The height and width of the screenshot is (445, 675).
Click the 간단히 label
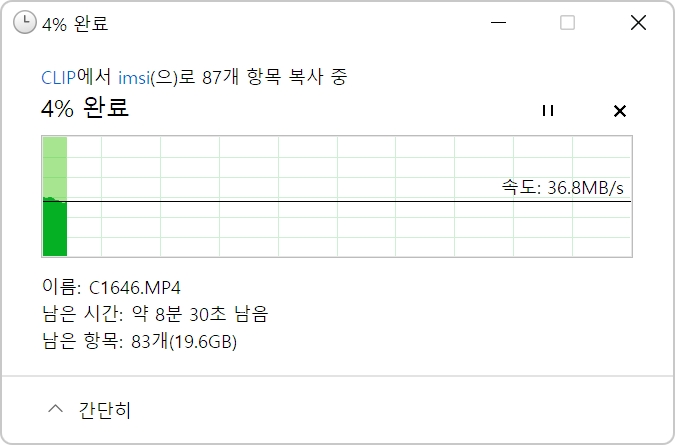tap(105, 410)
